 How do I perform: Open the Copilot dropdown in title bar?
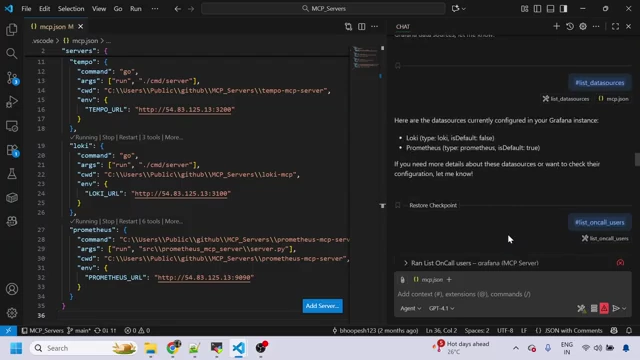pos(458,9)
